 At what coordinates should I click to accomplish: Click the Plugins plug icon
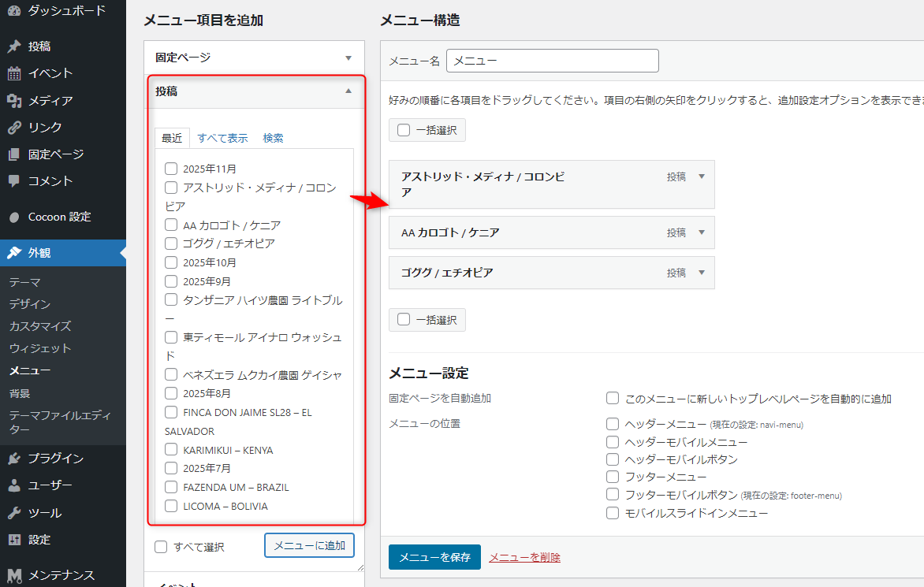[14, 459]
